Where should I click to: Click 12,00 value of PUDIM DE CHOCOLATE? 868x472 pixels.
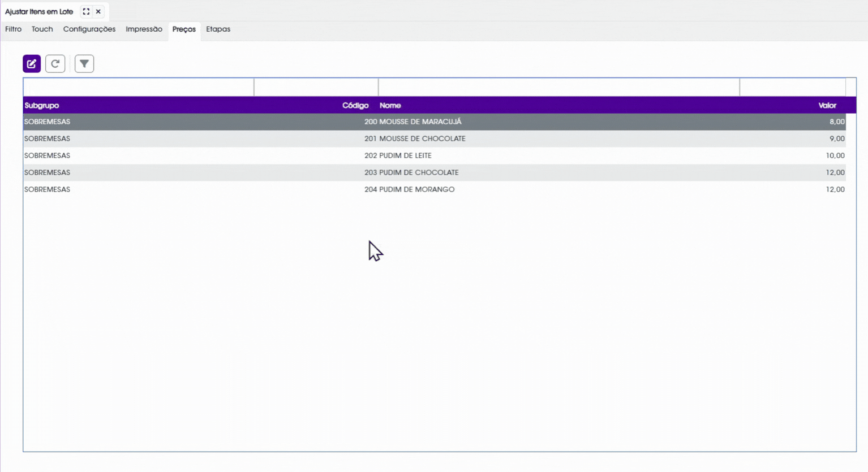pyautogui.click(x=835, y=172)
